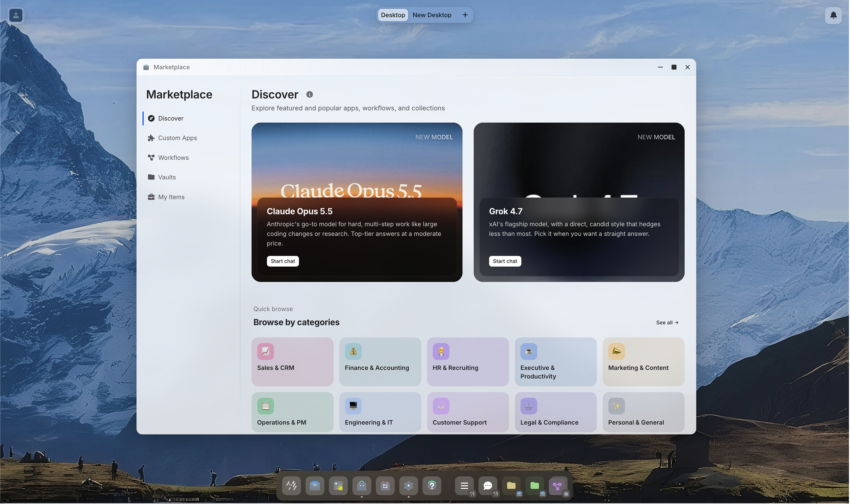The width and height of the screenshot is (850, 504).
Task: Open the sticky note plus dock icon
Action: [x=339, y=486]
